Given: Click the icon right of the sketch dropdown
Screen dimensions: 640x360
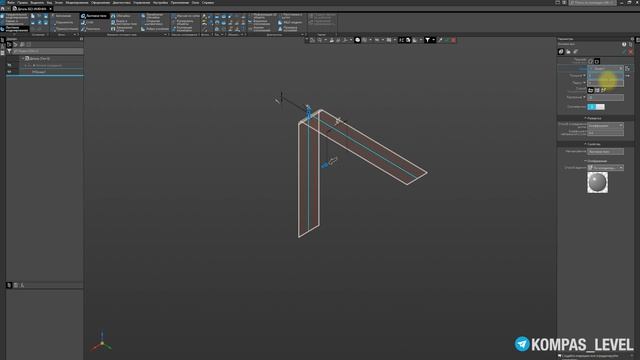Looking at the screenshot, I should coord(628,69).
